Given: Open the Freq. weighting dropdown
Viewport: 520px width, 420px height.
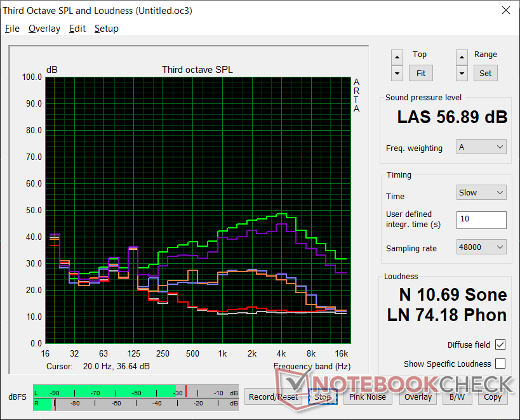Looking at the screenshot, I should point(481,147).
